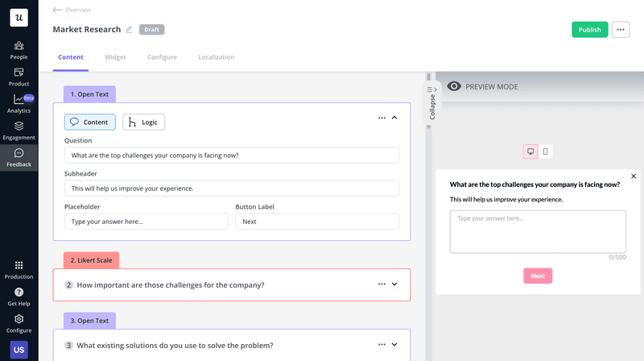Screen dimensions: 644x361
Task: Click the green Publish button
Action: pyautogui.click(x=589, y=30)
